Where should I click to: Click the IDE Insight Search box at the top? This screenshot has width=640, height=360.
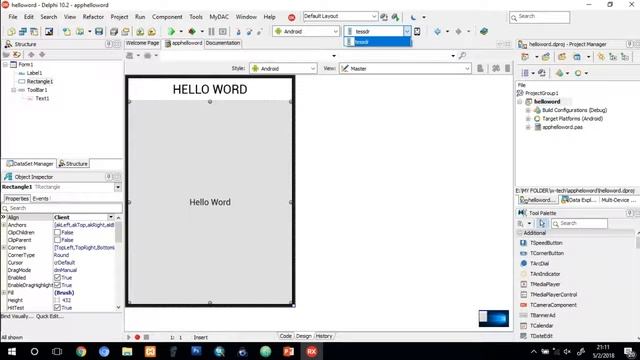pyautogui.click(x=540, y=17)
